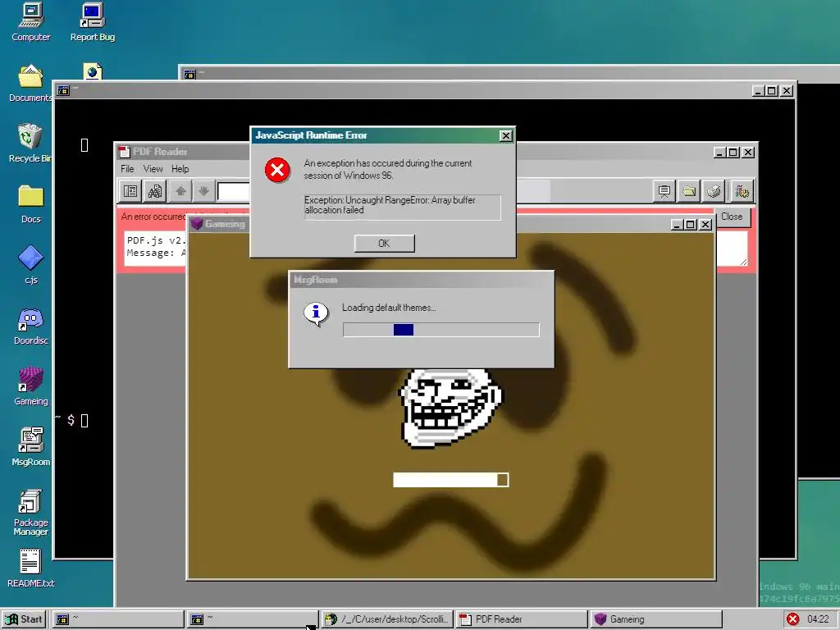Open the README.txt file icon
Viewport: 840px width, 630px height.
click(x=30, y=568)
